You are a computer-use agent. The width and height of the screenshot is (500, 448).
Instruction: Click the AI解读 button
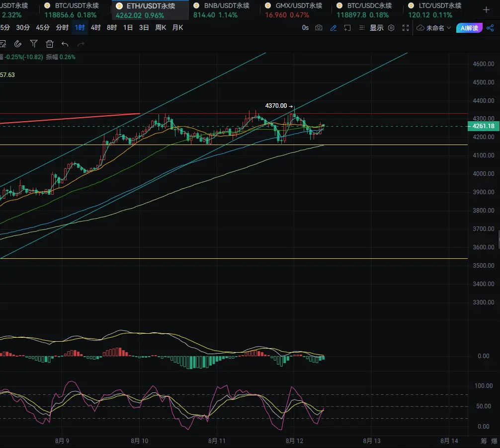tap(469, 28)
